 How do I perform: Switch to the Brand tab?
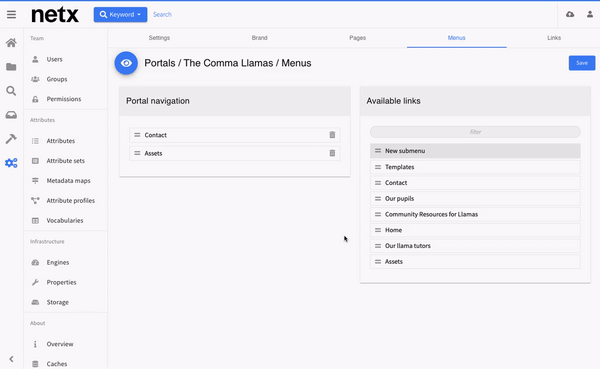pyautogui.click(x=259, y=38)
